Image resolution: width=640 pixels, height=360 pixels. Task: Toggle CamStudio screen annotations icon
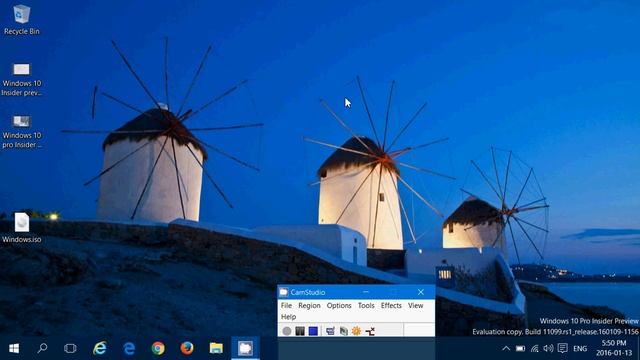tap(330, 331)
